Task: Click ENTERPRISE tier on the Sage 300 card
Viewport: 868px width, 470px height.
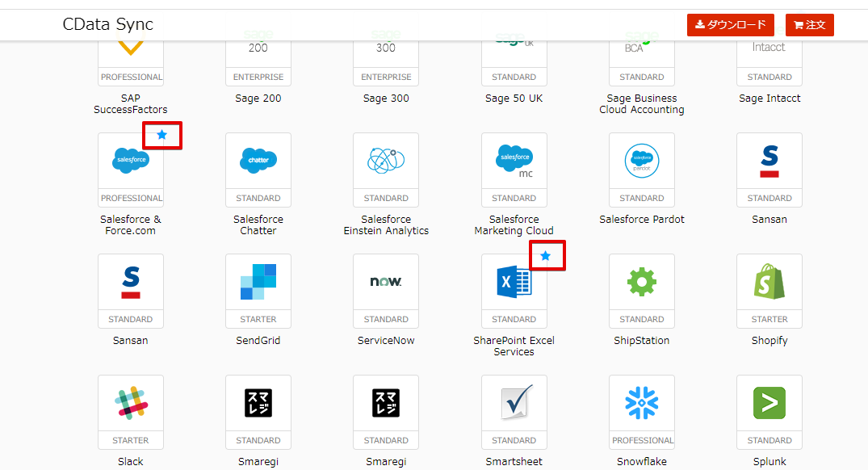Action: 386,77
